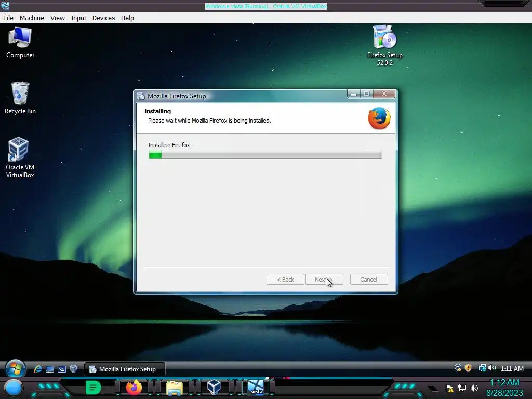
Task: Select the Firefox Setup 52.0.2 desktop icon
Action: point(384,45)
